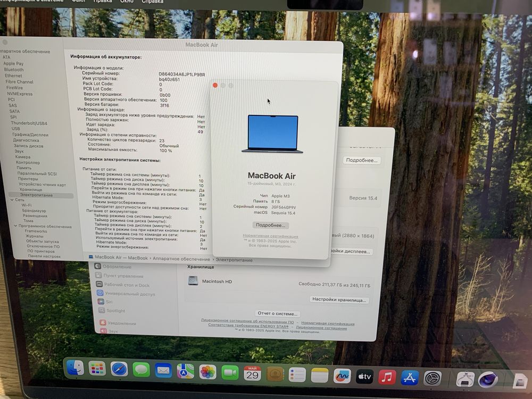Screen dimensions: 532x399
Task: Open the Лицензионное соглашение link in Settings
Action: pos(321,328)
